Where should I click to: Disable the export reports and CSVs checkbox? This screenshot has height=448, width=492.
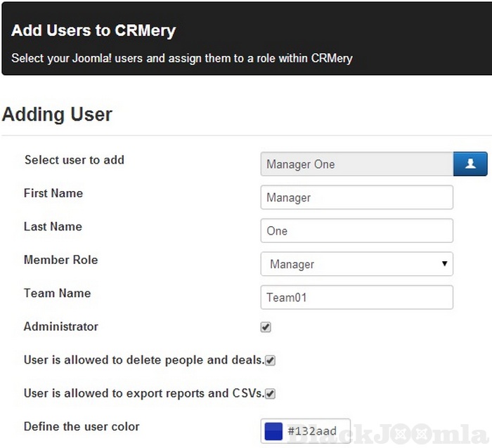pyautogui.click(x=270, y=393)
